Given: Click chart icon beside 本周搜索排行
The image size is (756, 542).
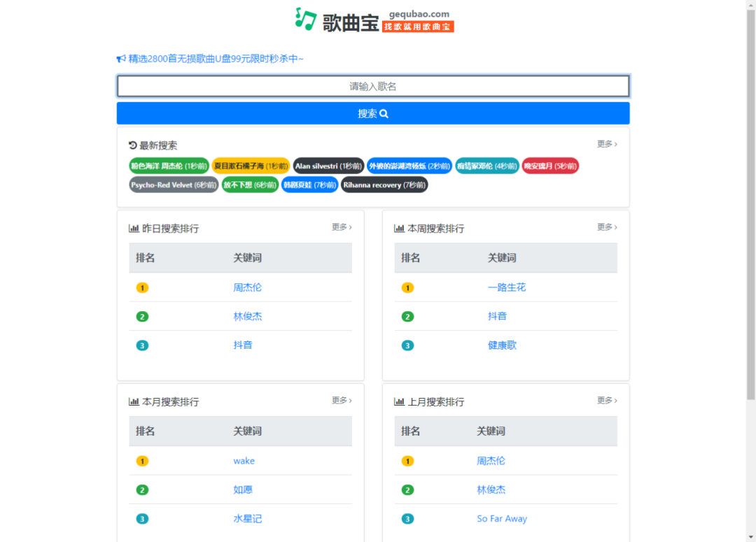Looking at the screenshot, I should pyautogui.click(x=399, y=229).
